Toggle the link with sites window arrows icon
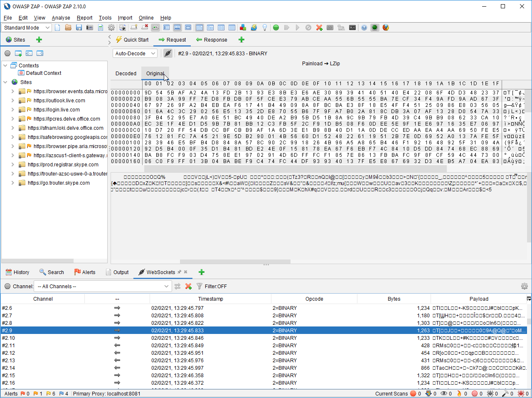 point(177,286)
